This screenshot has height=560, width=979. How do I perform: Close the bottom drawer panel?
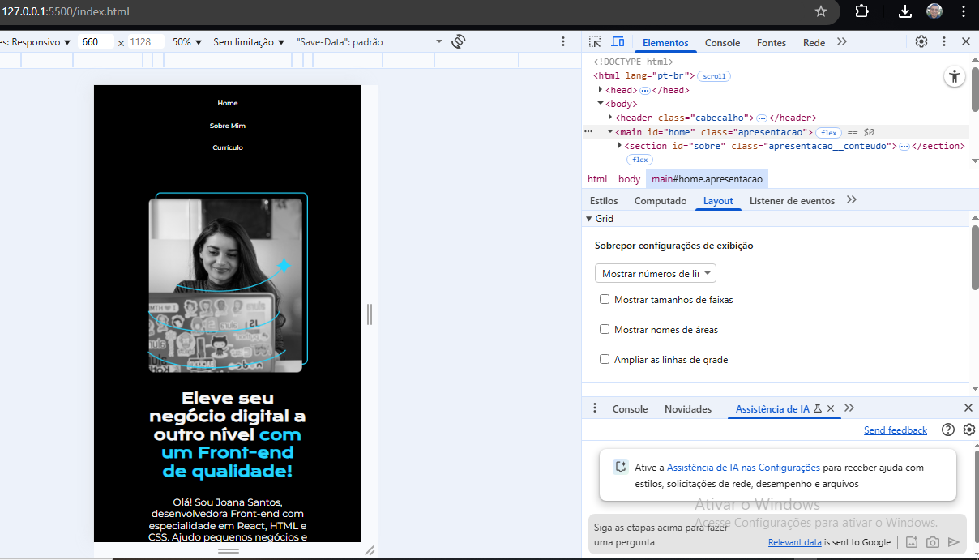coord(968,408)
